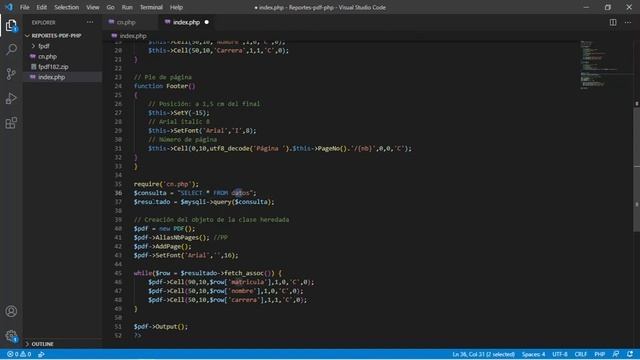Viewport: 640px width, 360px height.
Task: Open the Accounts menu icon
Action: pyautogui.click(x=11, y=311)
